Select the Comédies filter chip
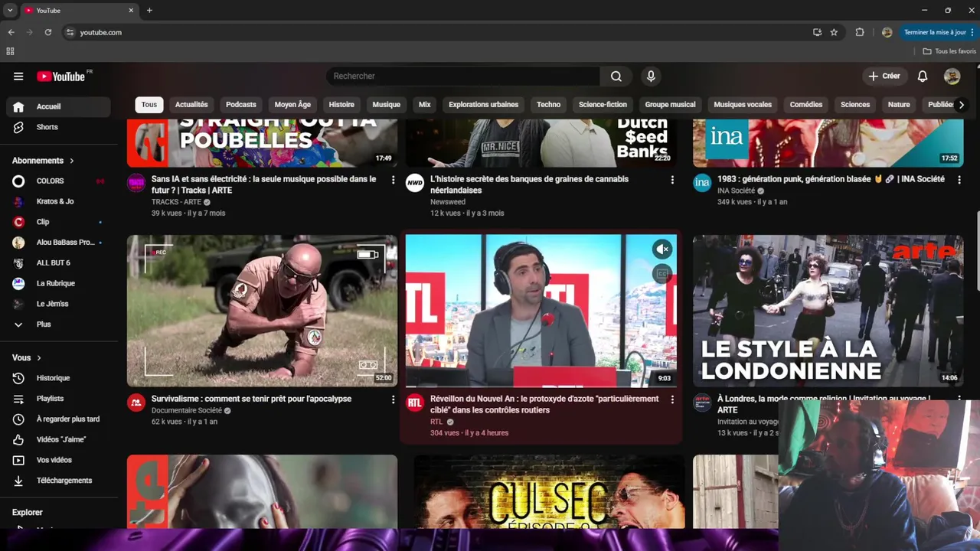980x551 pixels. click(806, 105)
